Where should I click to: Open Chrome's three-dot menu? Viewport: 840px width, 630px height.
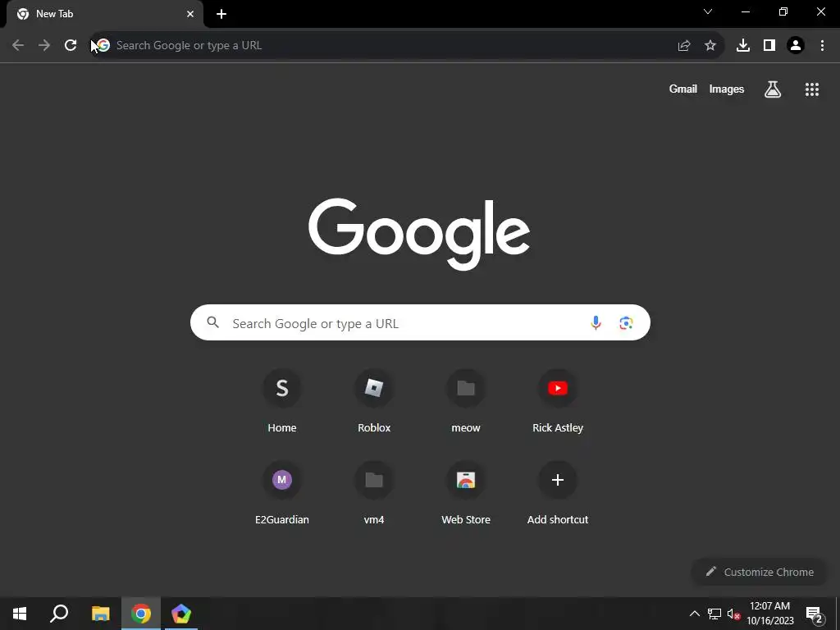point(822,46)
